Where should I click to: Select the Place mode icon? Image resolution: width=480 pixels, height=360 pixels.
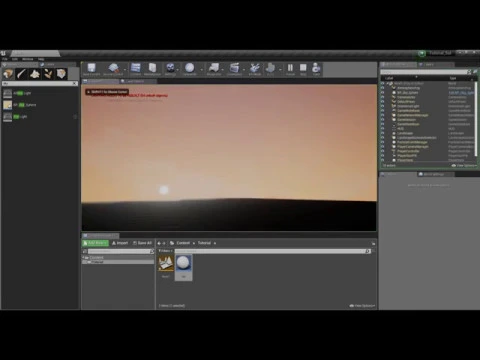click(x=8, y=74)
